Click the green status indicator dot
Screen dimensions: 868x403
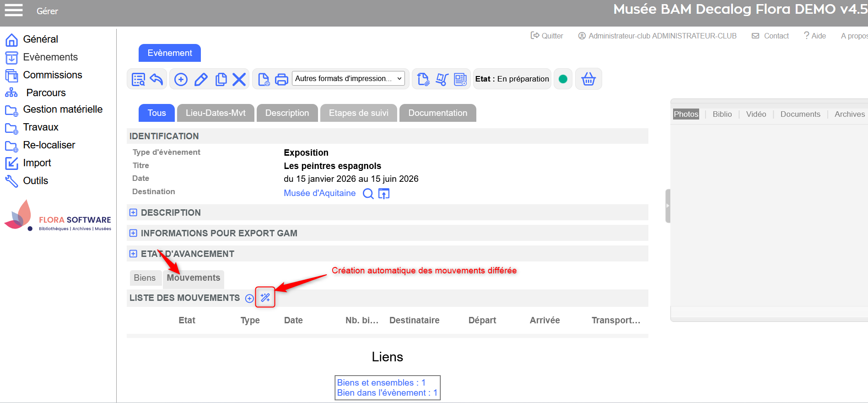click(563, 79)
